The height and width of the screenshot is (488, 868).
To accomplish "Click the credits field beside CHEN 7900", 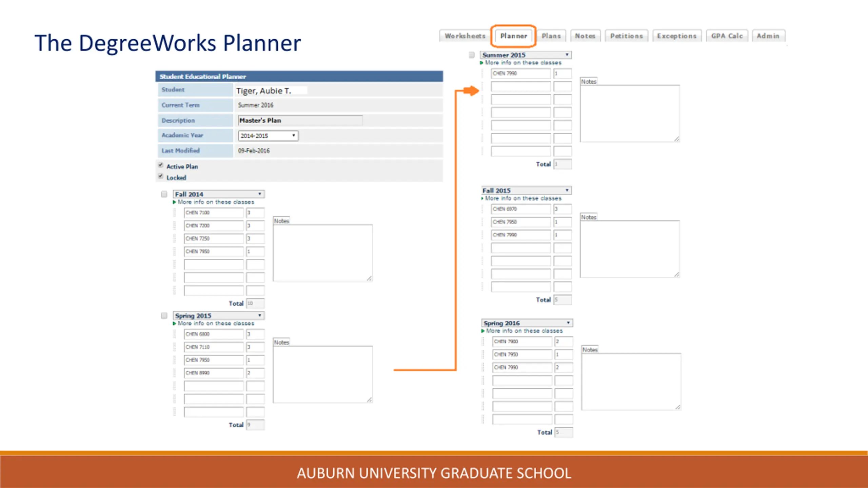I will (564, 342).
